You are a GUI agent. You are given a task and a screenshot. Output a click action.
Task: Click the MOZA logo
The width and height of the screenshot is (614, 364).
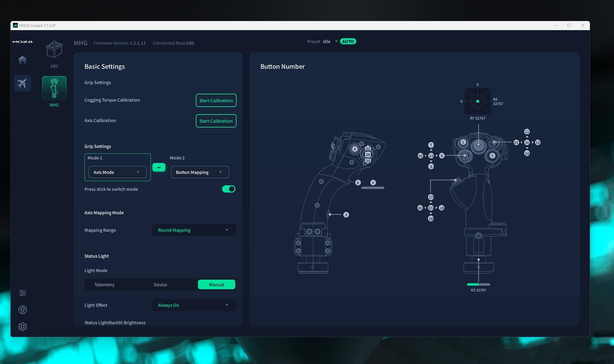pyautogui.click(x=23, y=42)
